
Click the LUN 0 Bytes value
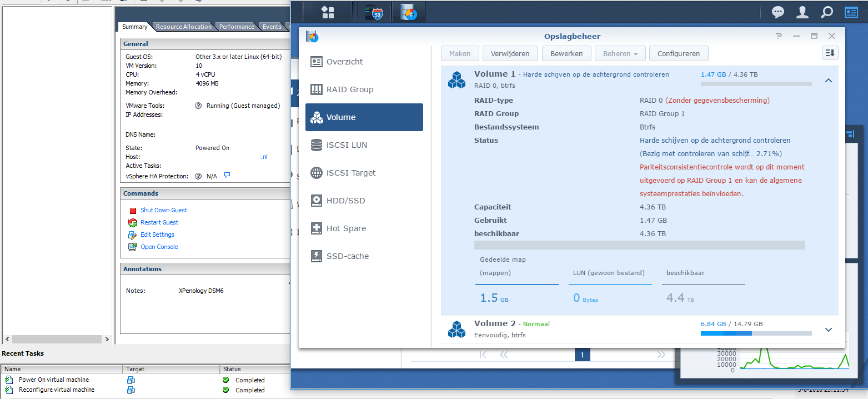tap(585, 298)
